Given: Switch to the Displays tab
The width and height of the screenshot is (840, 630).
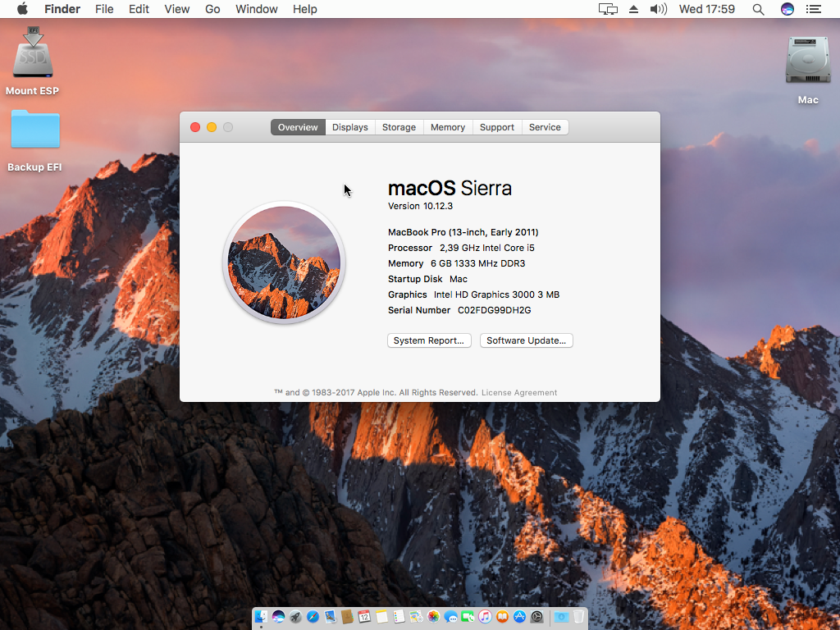Looking at the screenshot, I should click(349, 127).
